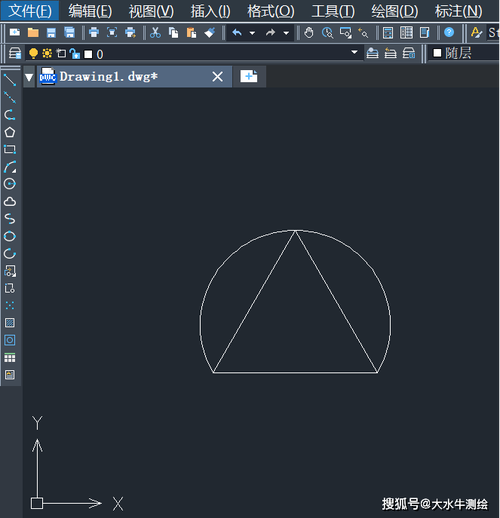Expand the document tab list triangle
Screen dimensions: 500x518
pos(29,77)
